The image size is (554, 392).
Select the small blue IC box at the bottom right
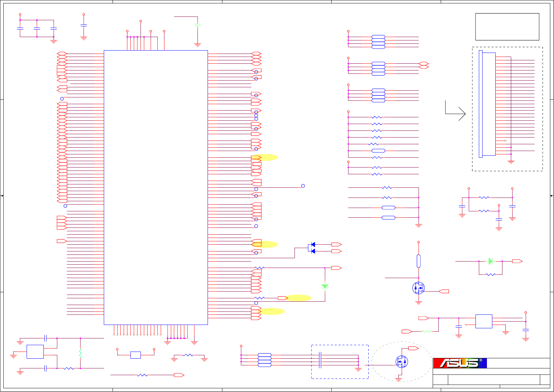coord(484,321)
